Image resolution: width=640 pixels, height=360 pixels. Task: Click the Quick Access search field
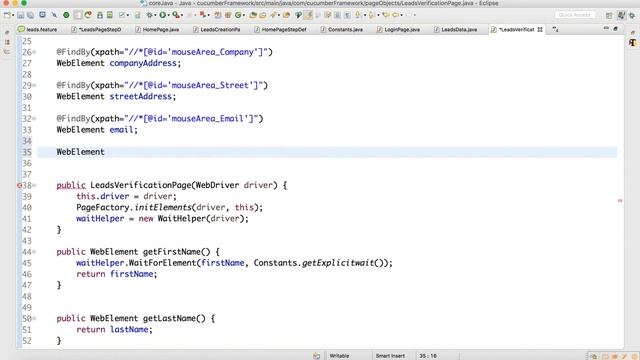click(x=575, y=15)
